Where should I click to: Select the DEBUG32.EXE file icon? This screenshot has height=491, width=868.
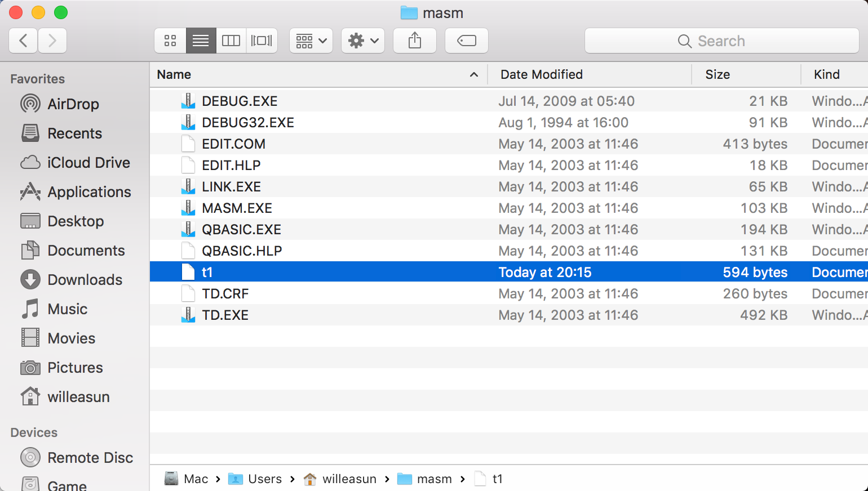coord(188,122)
